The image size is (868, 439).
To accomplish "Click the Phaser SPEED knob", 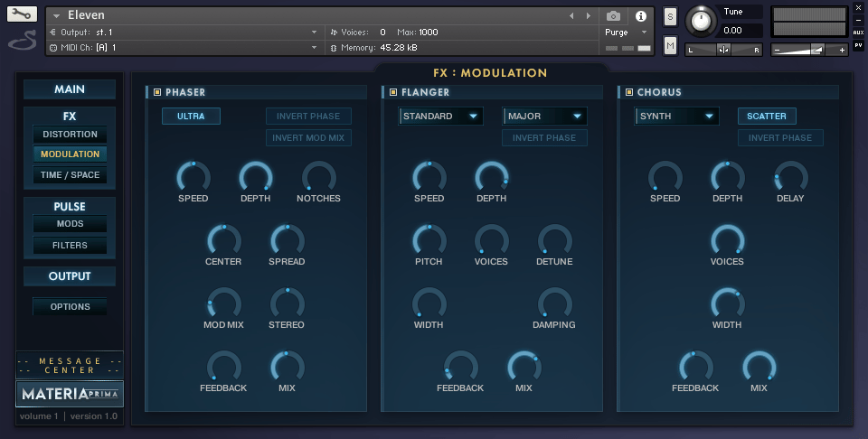I will 193,176.
